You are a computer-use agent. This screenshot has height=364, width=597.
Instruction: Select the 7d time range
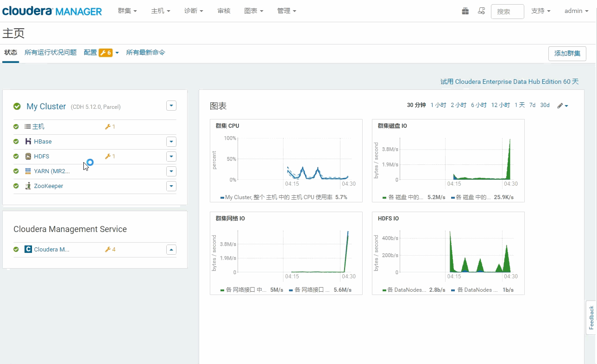pyautogui.click(x=533, y=105)
